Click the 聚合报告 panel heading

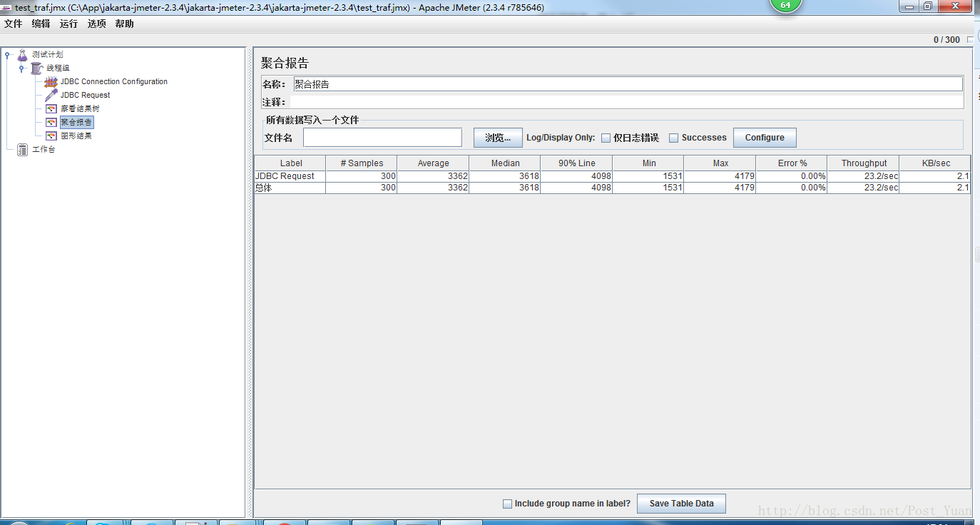tap(285, 63)
